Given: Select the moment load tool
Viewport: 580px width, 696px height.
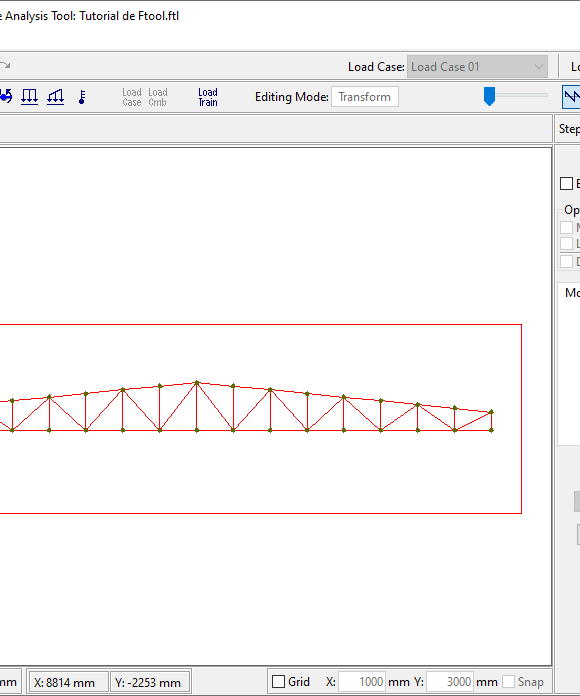Looking at the screenshot, I should coord(6,96).
